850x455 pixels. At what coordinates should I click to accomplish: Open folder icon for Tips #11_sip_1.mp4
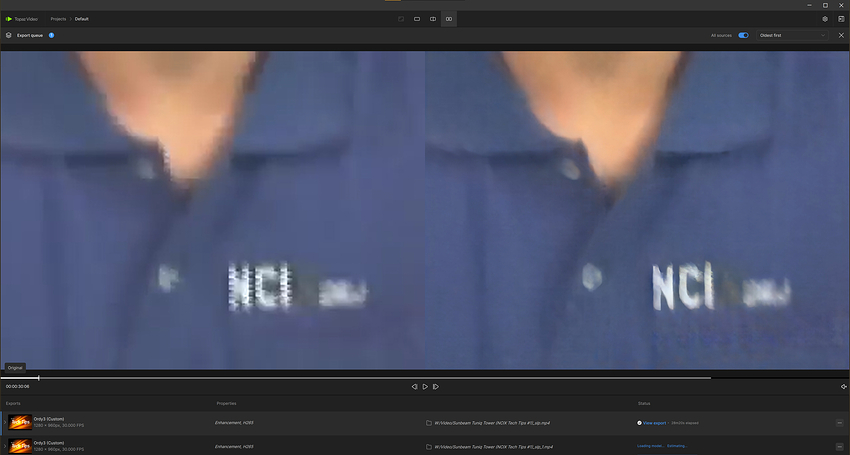429,447
